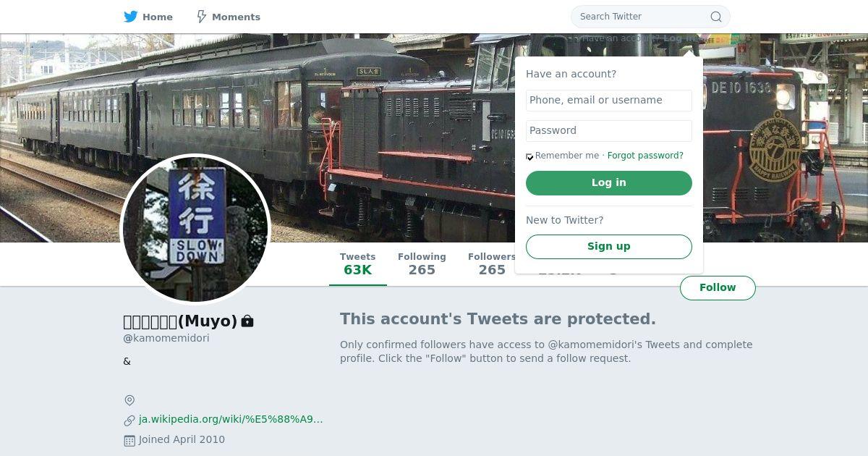This screenshot has width=868, height=456.
Task: Focus the Phone, email or username field
Action: coord(608,100)
